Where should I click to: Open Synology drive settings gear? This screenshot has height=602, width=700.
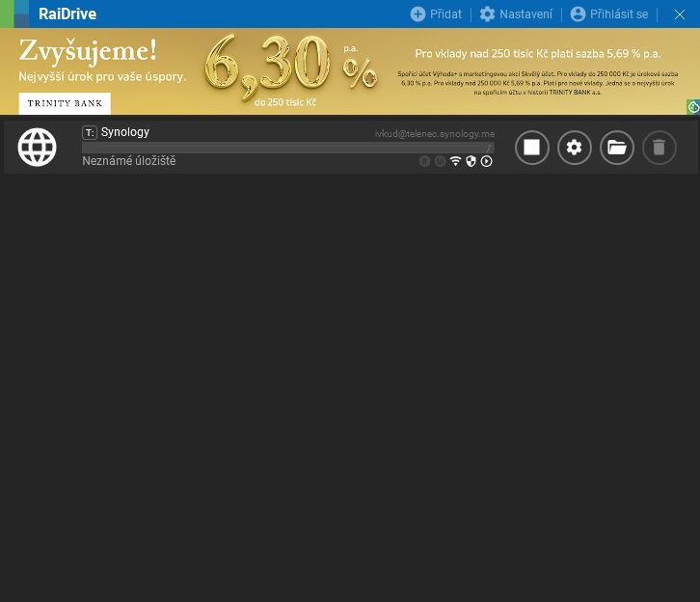pos(575,148)
